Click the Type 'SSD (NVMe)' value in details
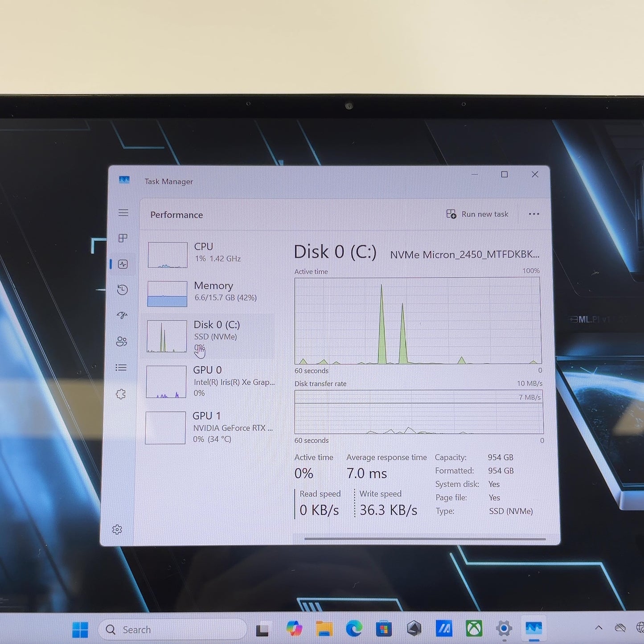The image size is (644, 644). click(511, 511)
